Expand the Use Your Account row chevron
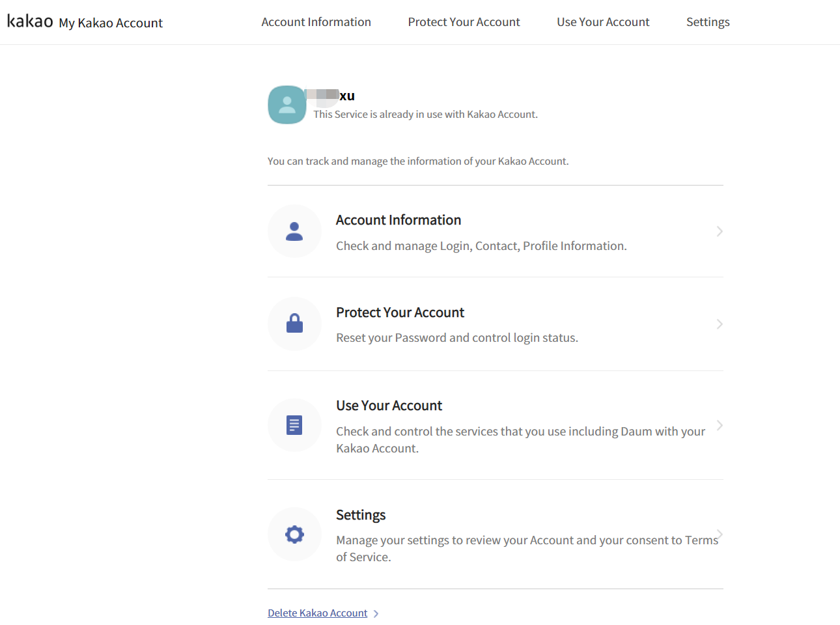 720,425
